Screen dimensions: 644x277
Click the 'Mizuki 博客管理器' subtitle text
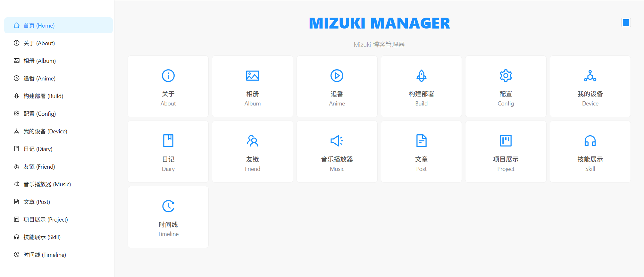tap(379, 45)
